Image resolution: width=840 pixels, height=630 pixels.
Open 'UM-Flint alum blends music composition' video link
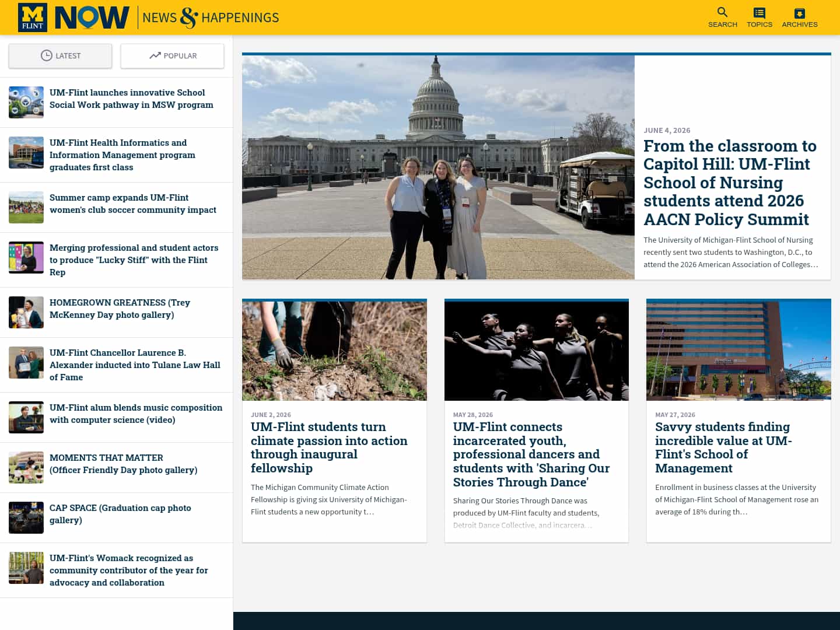(136, 414)
